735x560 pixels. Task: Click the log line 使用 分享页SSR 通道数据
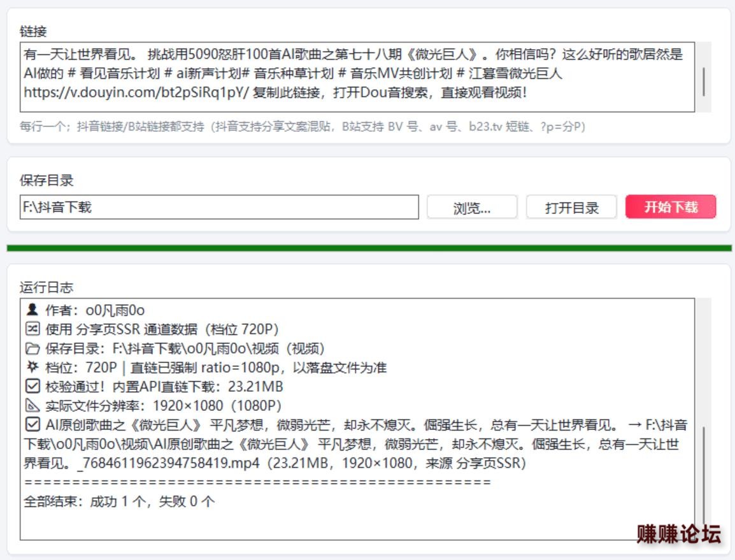pos(162,329)
